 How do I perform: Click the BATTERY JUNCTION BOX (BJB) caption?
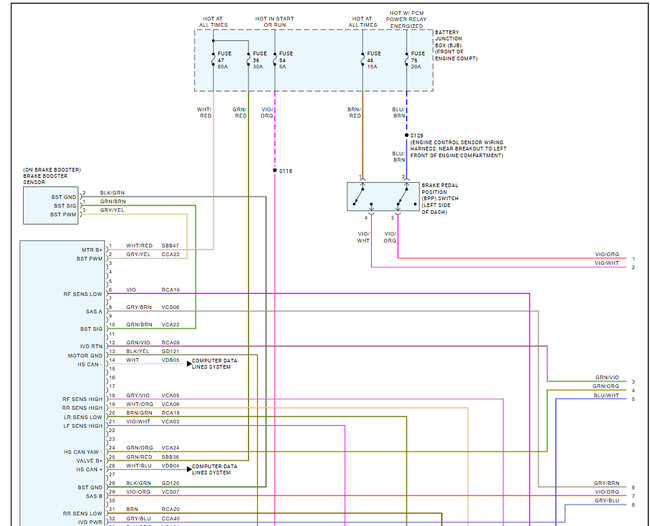pyautogui.click(x=456, y=45)
